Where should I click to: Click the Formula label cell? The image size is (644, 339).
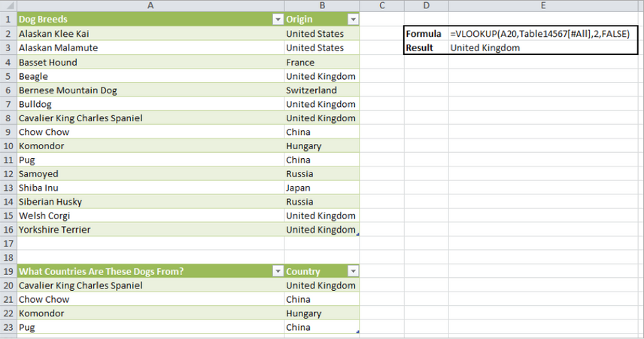click(427, 34)
